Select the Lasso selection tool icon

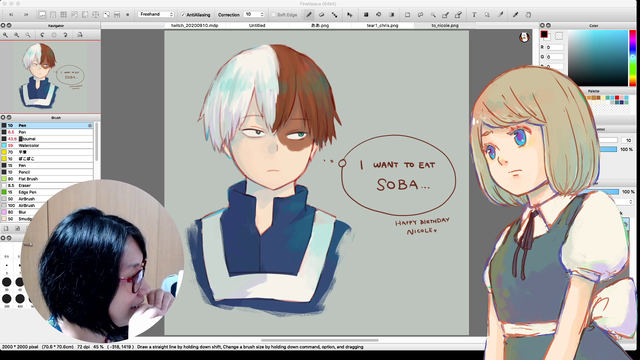pos(420,15)
